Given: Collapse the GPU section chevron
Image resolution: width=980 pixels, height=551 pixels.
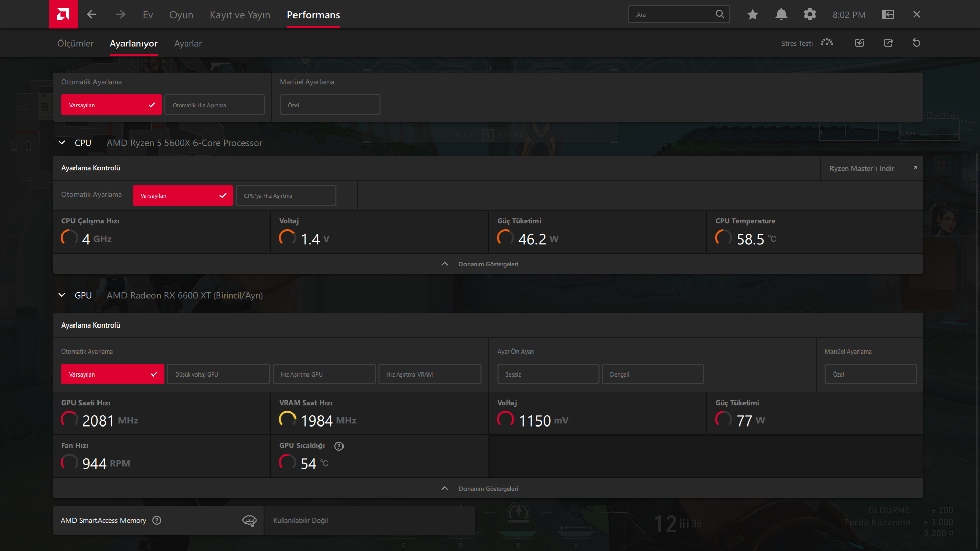Looking at the screenshot, I should tap(62, 295).
